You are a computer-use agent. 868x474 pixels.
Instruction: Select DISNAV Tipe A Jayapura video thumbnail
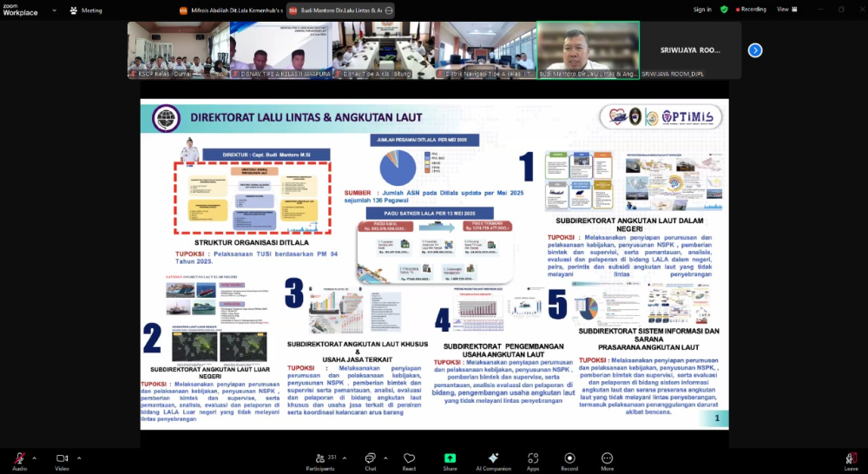[280, 50]
